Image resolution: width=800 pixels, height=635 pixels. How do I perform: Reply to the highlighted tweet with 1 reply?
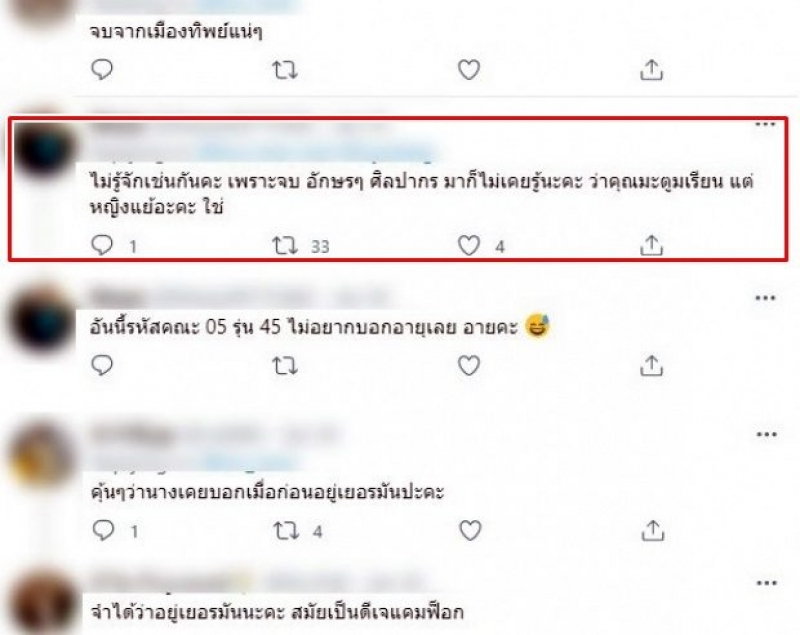(x=102, y=246)
